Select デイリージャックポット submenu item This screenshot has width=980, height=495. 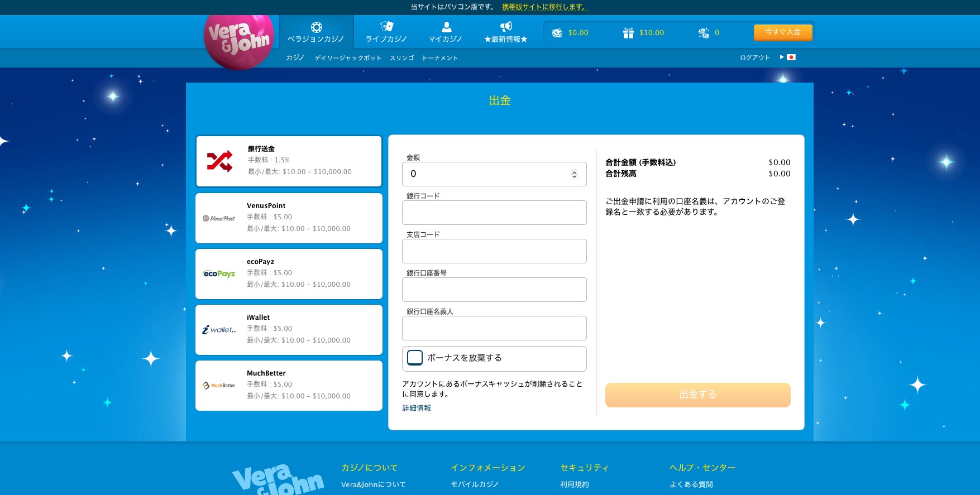click(348, 58)
